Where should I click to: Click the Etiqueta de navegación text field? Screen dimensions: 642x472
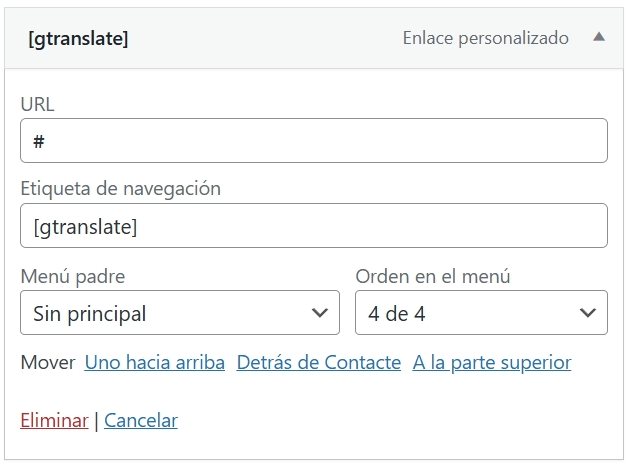(313, 226)
